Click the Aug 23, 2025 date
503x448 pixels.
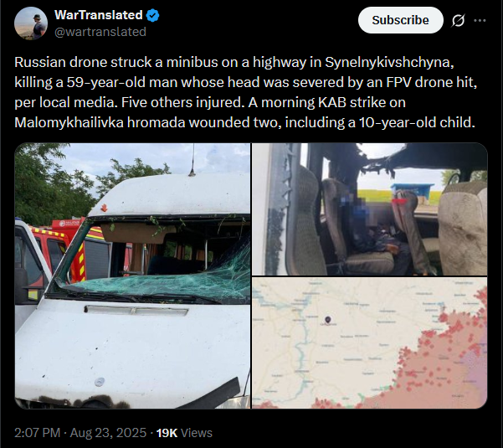(x=108, y=433)
